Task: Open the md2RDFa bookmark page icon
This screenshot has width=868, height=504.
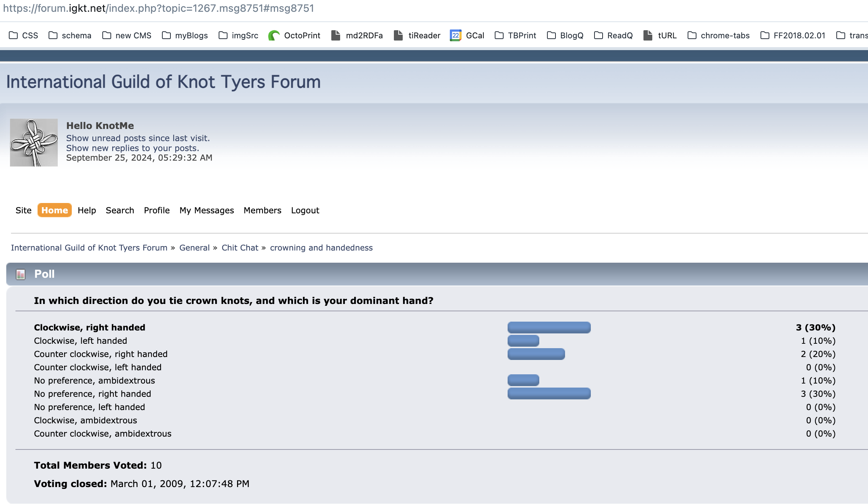Action: coord(335,35)
